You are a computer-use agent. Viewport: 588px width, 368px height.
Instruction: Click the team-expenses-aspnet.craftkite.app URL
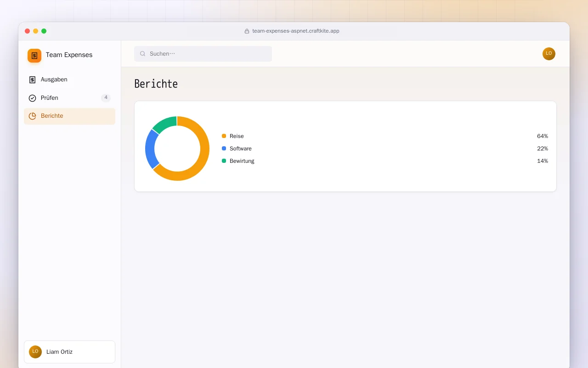tap(296, 31)
